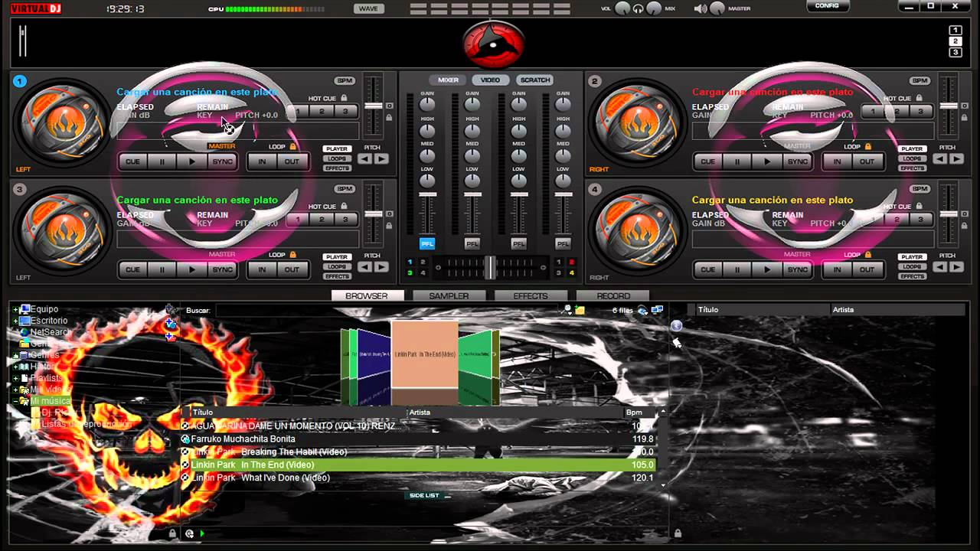Play the track on deck 2
This screenshot has height=551, width=980.
(767, 161)
